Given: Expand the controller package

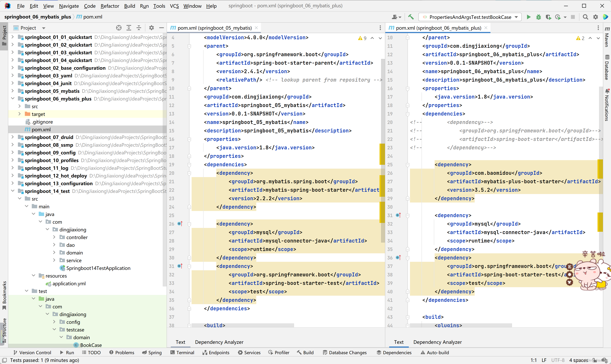Looking at the screenshot, I should (54, 237).
